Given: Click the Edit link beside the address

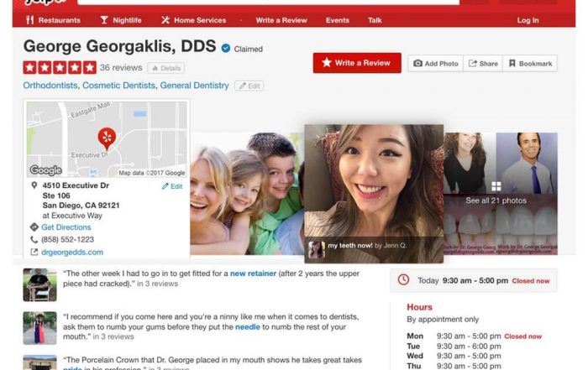Looking at the screenshot, I should (x=172, y=186).
